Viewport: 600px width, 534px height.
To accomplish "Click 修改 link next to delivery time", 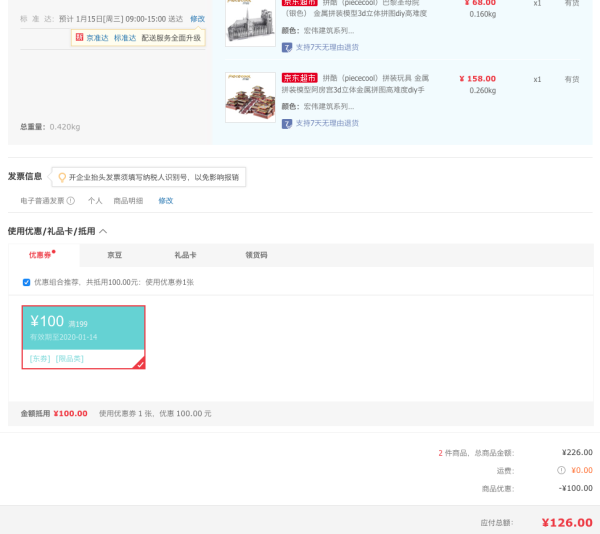I will point(197,19).
